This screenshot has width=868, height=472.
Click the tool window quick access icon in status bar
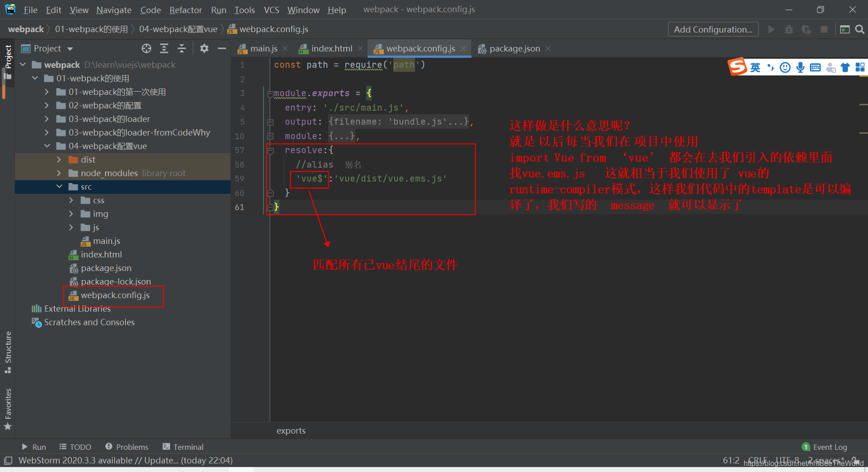tap(8, 461)
